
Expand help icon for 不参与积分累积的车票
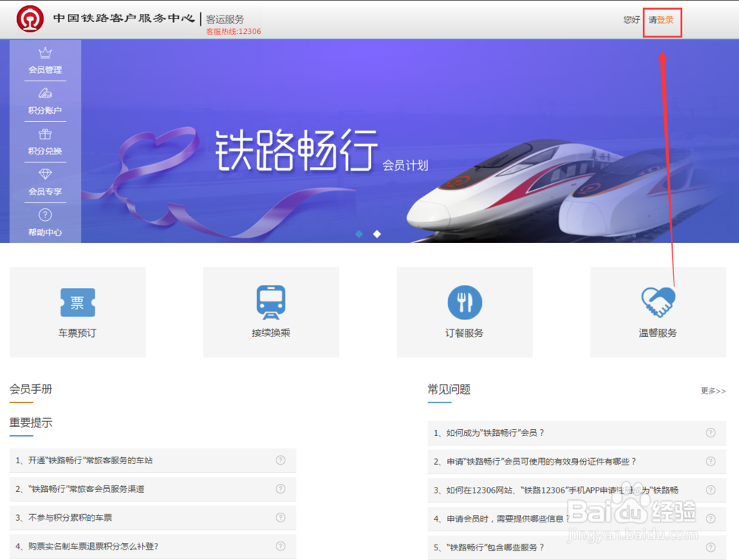[280, 518]
